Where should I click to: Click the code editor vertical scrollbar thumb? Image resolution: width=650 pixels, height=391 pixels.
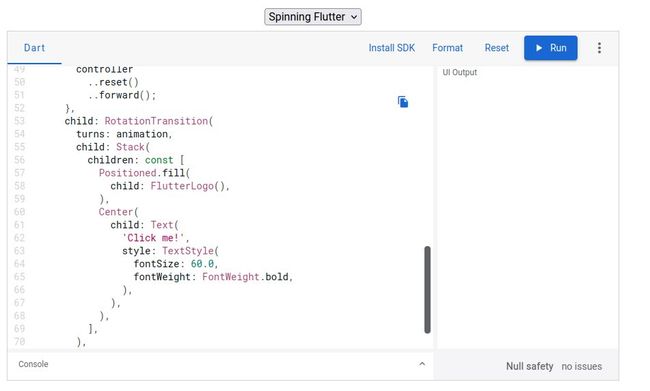pos(427,289)
